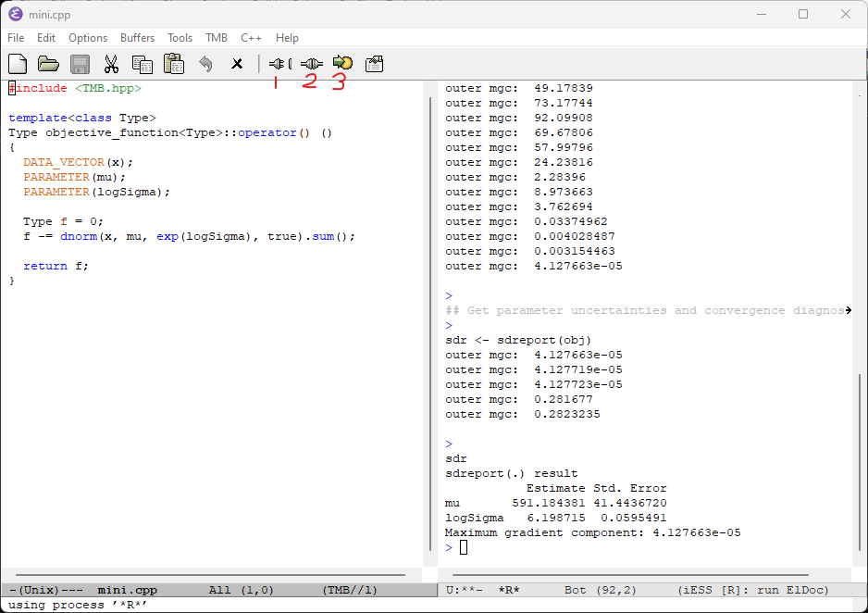Click the R console vertical scrollbar
868x613 pixels.
click(859, 463)
